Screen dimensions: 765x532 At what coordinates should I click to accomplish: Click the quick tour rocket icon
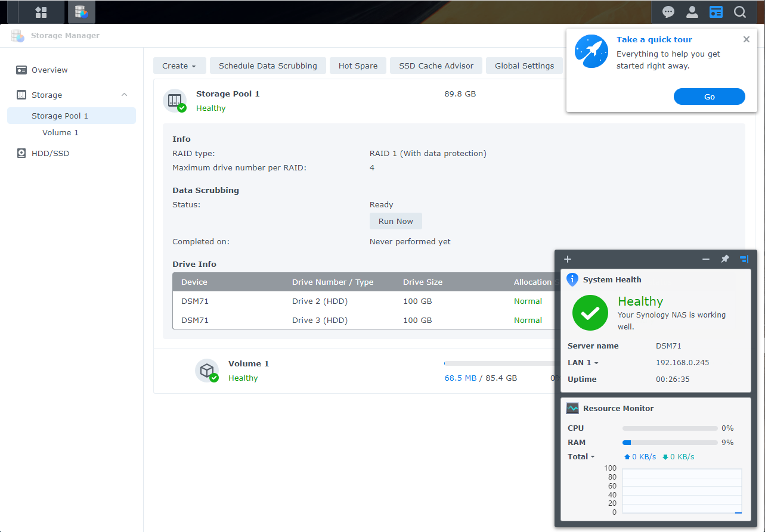tap(591, 51)
